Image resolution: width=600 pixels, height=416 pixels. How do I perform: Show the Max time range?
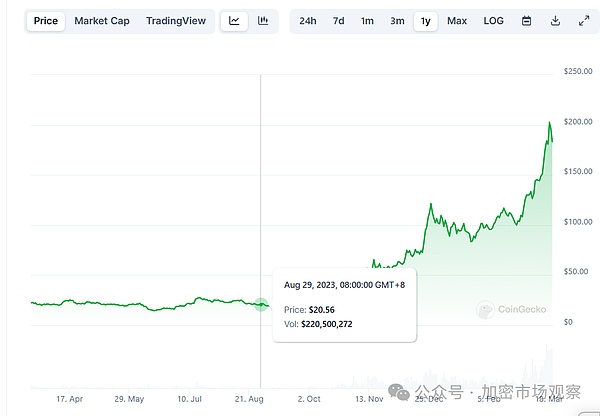(x=457, y=21)
